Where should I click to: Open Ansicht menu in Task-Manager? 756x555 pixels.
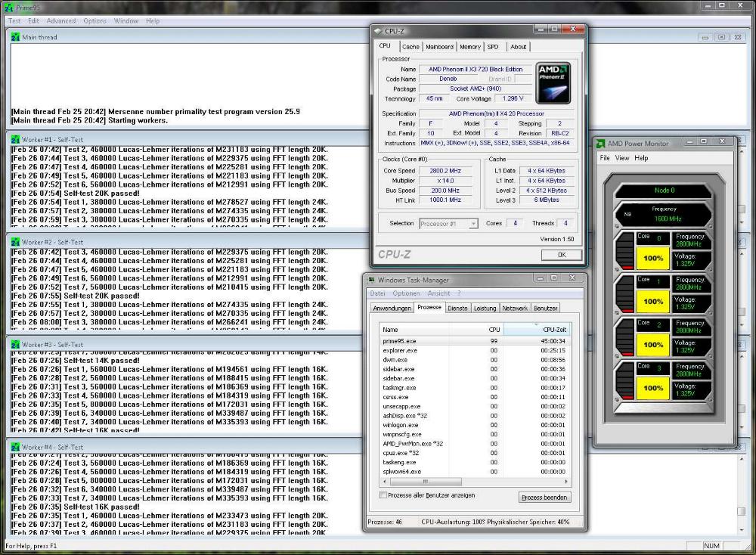[438, 293]
